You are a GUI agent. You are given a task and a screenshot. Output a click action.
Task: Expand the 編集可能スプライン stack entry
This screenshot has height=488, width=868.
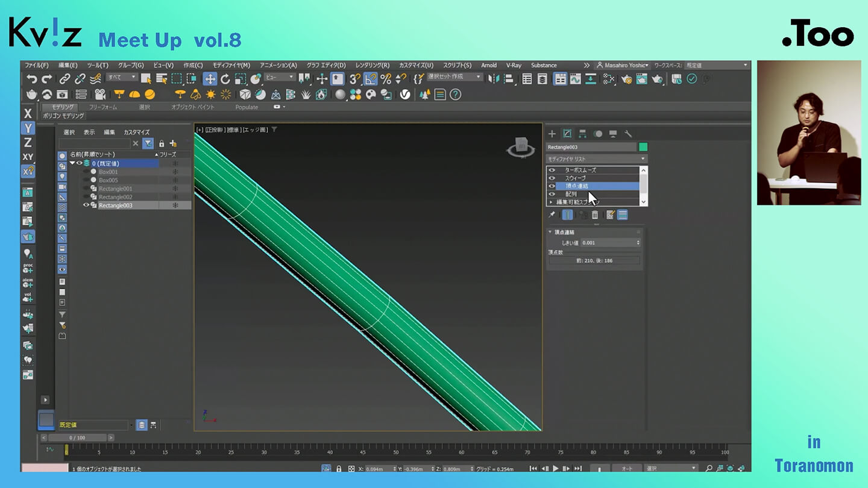(551, 202)
